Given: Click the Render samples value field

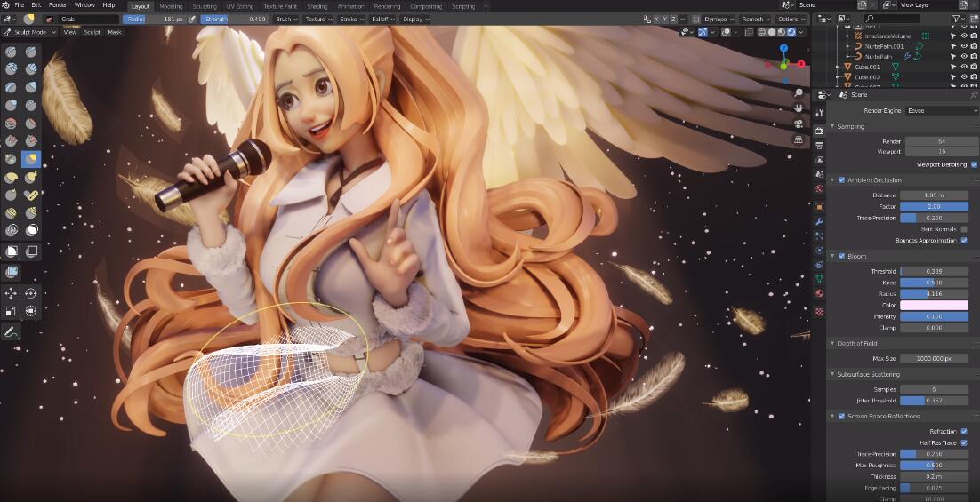Looking at the screenshot, I should (x=941, y=142).
